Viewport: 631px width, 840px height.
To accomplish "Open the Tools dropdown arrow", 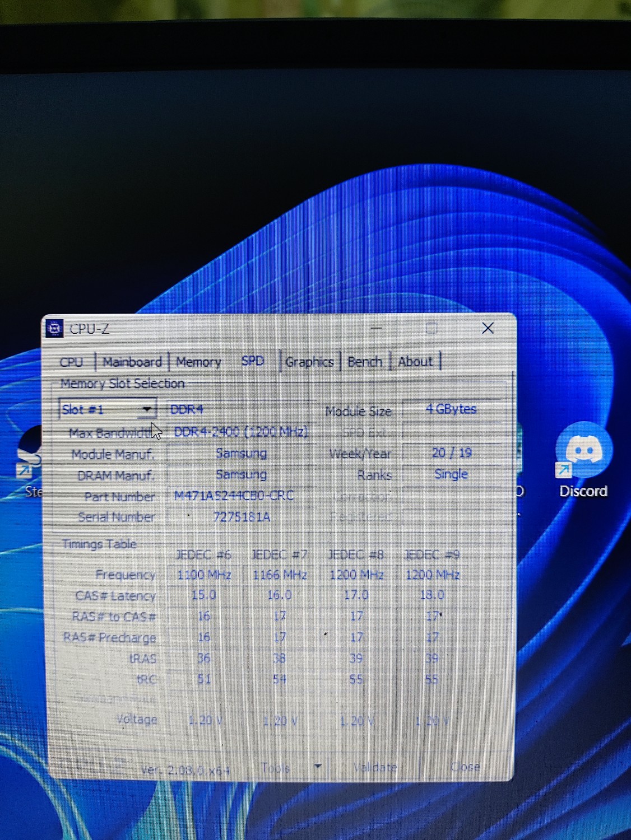I will tap(318, 766).
